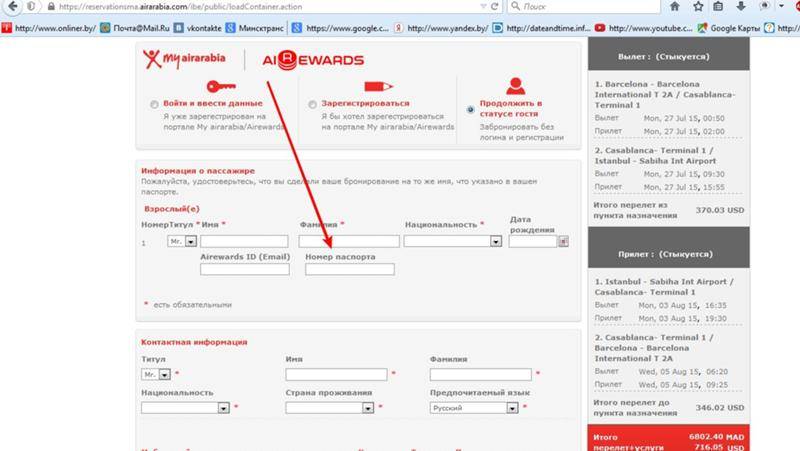Click the search magnifier icon
This screenshot has width=800, height=451.
(516, 6)
